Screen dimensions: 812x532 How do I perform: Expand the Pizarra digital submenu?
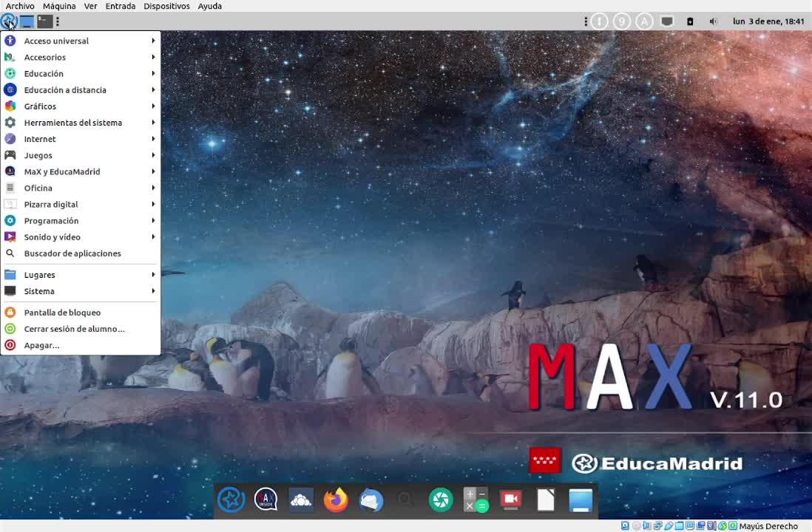(81, 205)
